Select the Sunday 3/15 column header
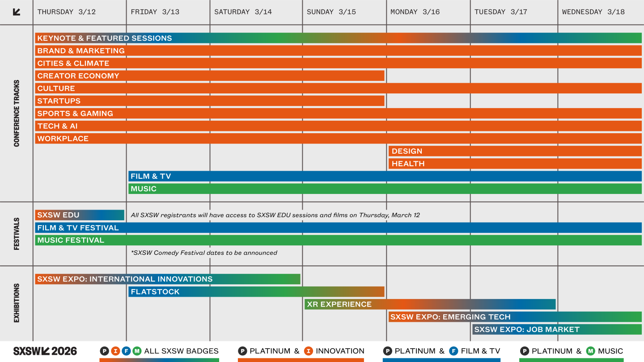This screenshot has height=362, width=644. coord(331,12)
